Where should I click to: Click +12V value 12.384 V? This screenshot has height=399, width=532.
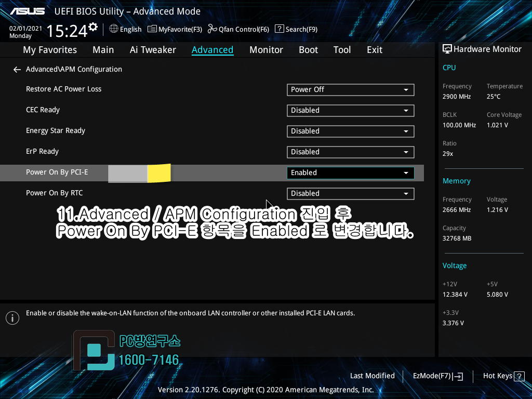[x=455, y=295]
